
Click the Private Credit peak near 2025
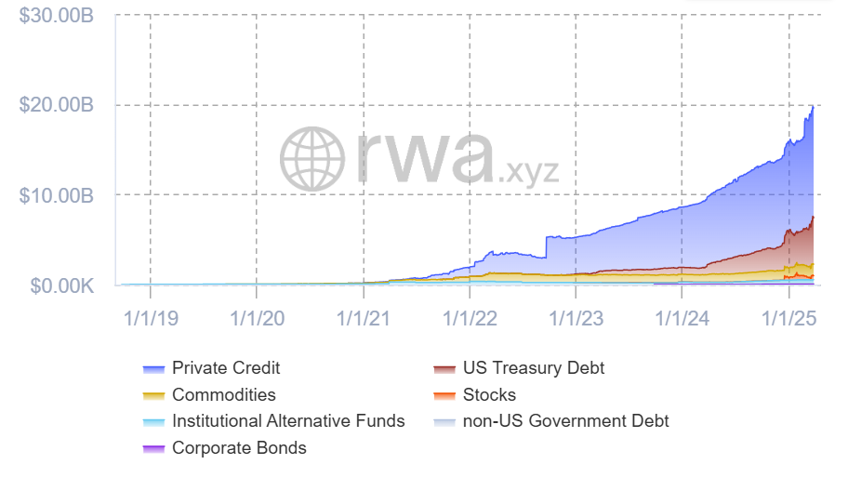click(x=813, y=107)
